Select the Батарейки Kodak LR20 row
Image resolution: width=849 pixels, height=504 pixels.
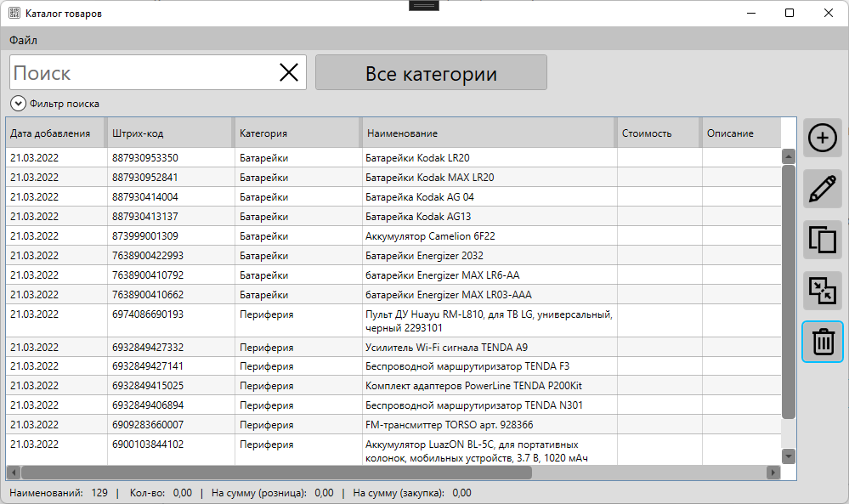(x=417, y=158)
